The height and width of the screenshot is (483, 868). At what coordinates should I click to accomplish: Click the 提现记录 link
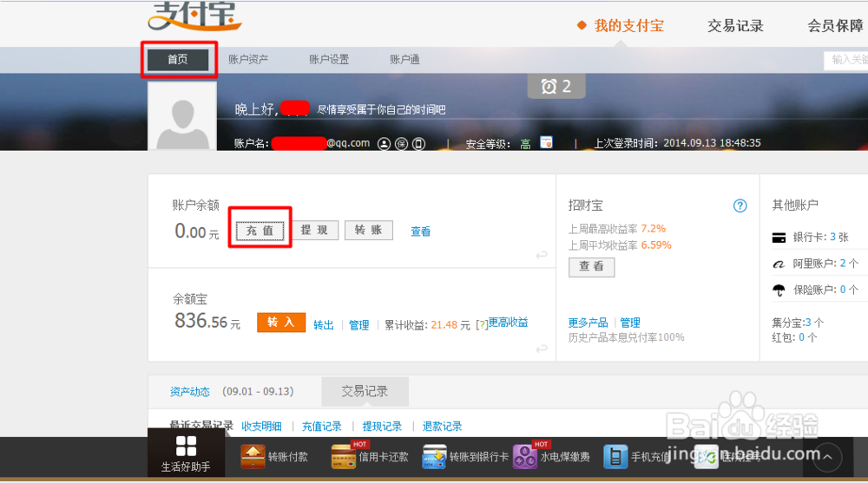click(x=382, y=427)
